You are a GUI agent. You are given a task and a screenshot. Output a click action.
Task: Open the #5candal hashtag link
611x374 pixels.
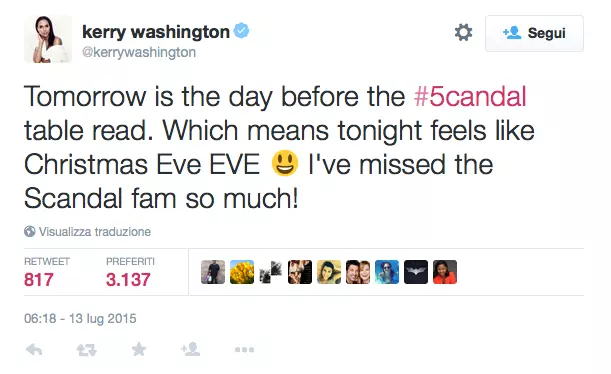pyautogui.click(x=470, y=96)
